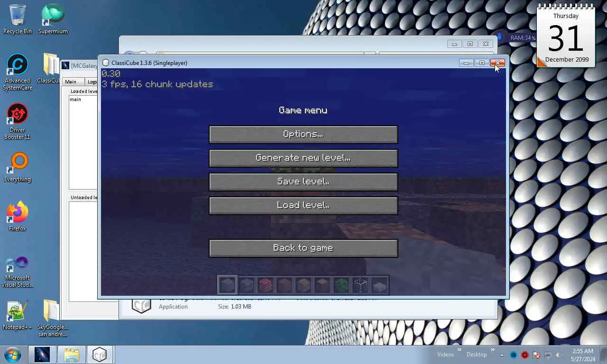Show hidden tray icons arrow

point(502,355)
